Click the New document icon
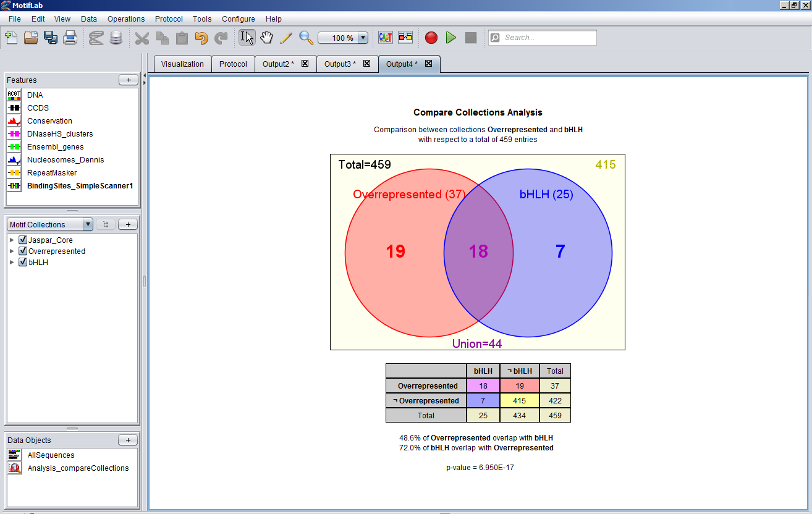 tap(11, 38)
